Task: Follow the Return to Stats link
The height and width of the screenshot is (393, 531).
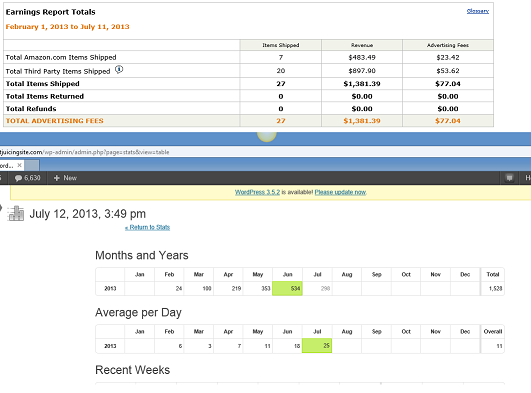Action: (147, 227)
